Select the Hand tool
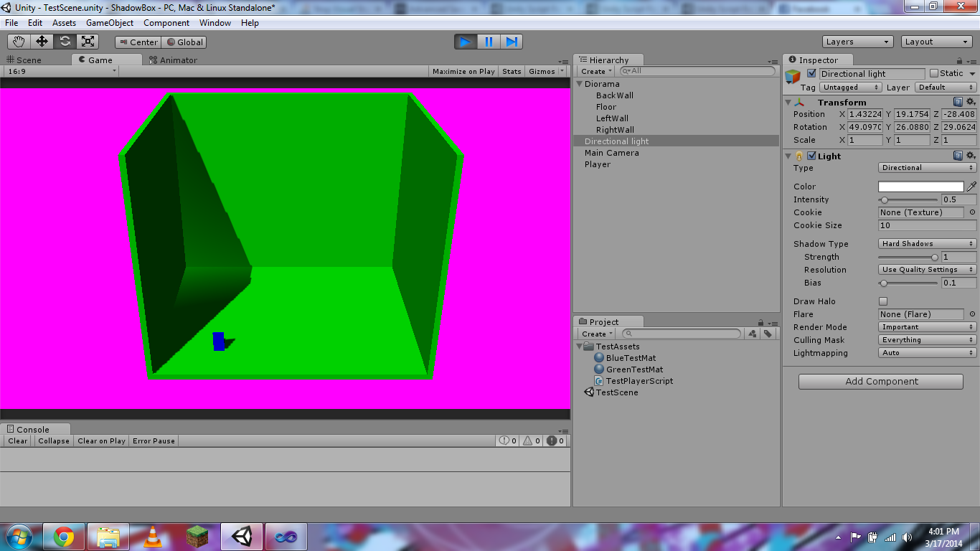Viewport: 980px width, 551px height. point(19,42)
